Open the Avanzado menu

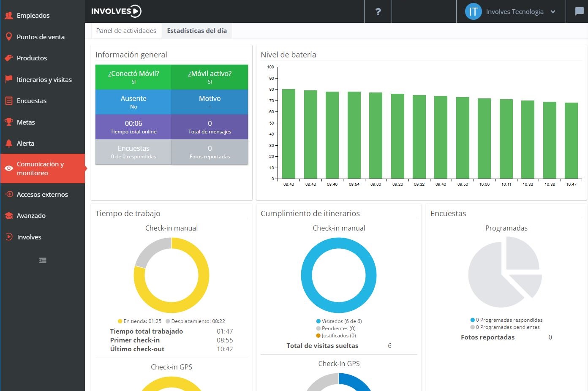point(42,216)
